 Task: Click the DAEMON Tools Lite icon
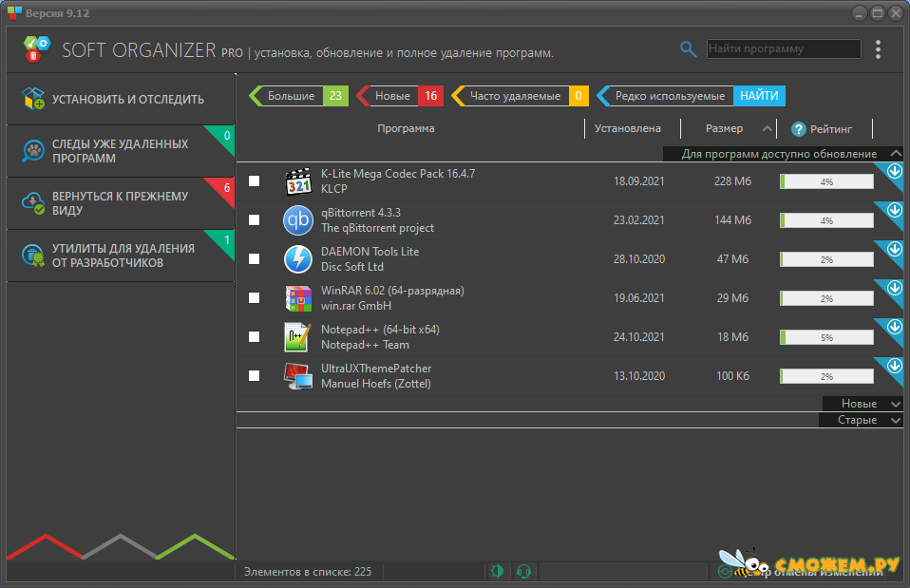298,259
